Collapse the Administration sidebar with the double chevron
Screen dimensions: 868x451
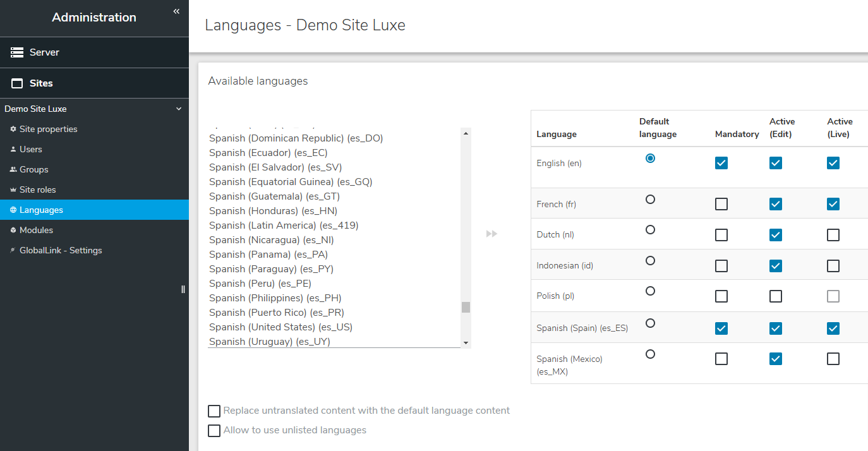[176, 11]
